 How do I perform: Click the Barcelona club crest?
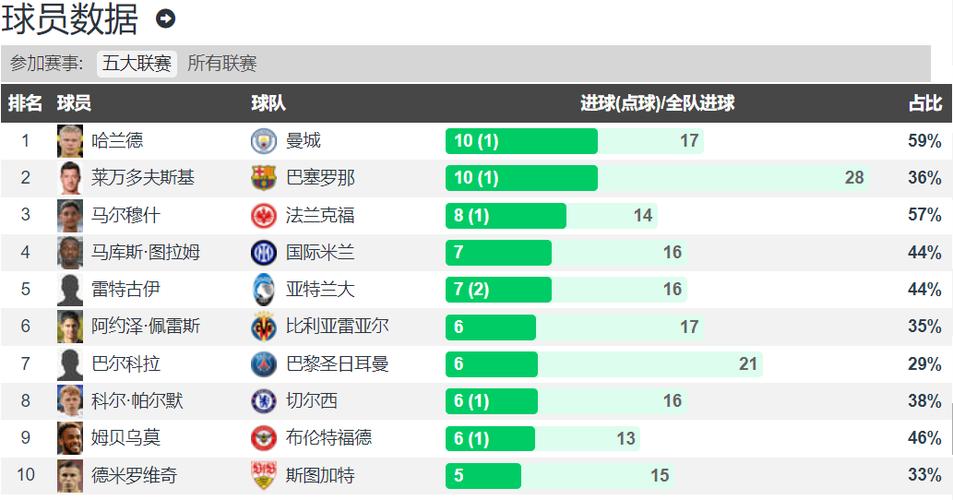263,178
